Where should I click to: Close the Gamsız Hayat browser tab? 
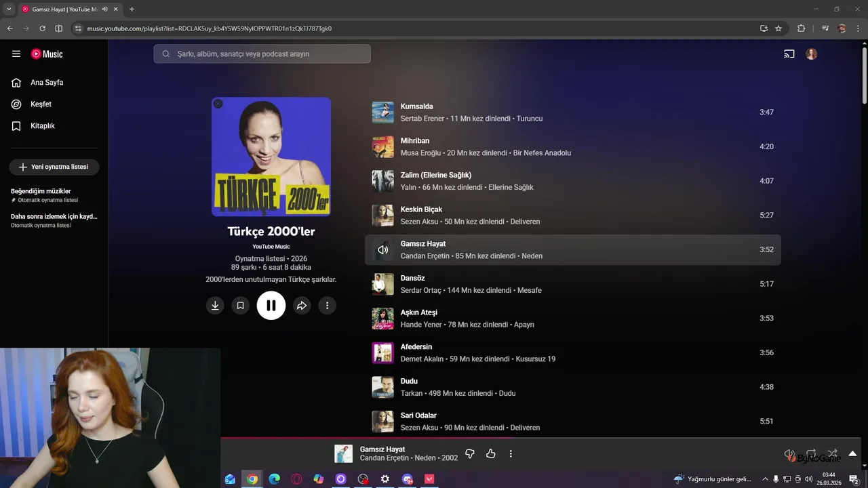pos(115,9)
